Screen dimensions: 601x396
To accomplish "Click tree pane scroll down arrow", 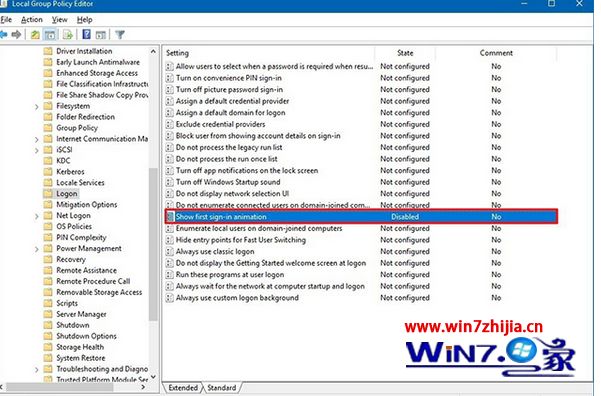I will (153, 377).
